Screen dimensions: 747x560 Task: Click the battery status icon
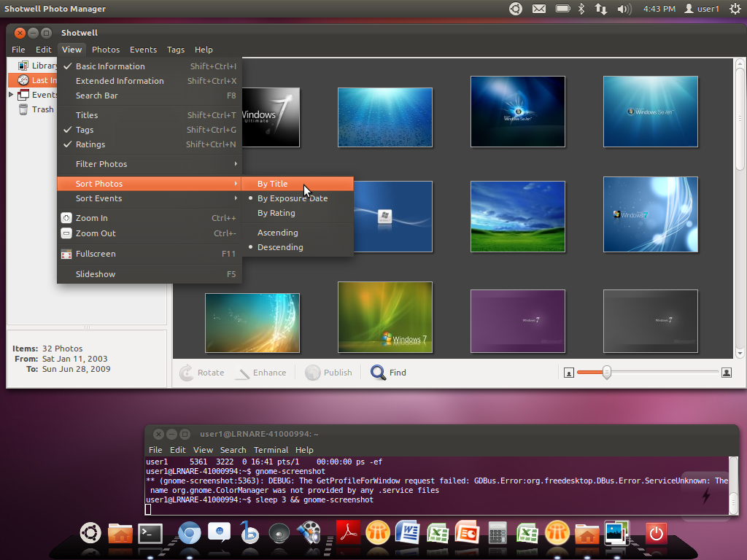562,9
